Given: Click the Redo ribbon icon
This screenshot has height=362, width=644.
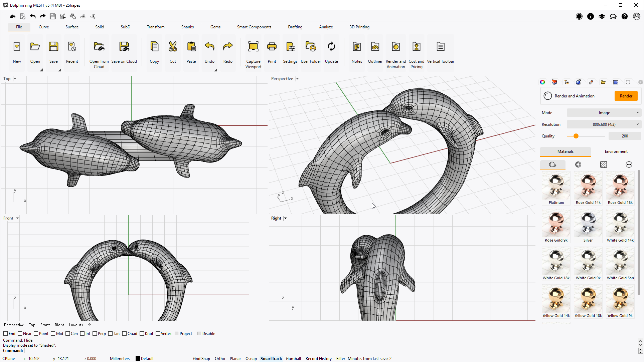Looking at the screenshot, I should 228,47.
